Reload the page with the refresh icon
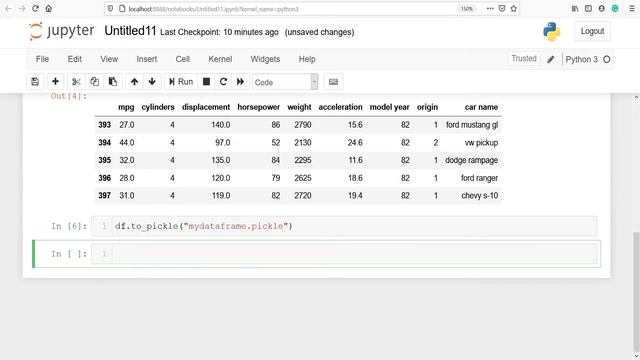This screenshot has height=360, width=640. tap(36, 9)
